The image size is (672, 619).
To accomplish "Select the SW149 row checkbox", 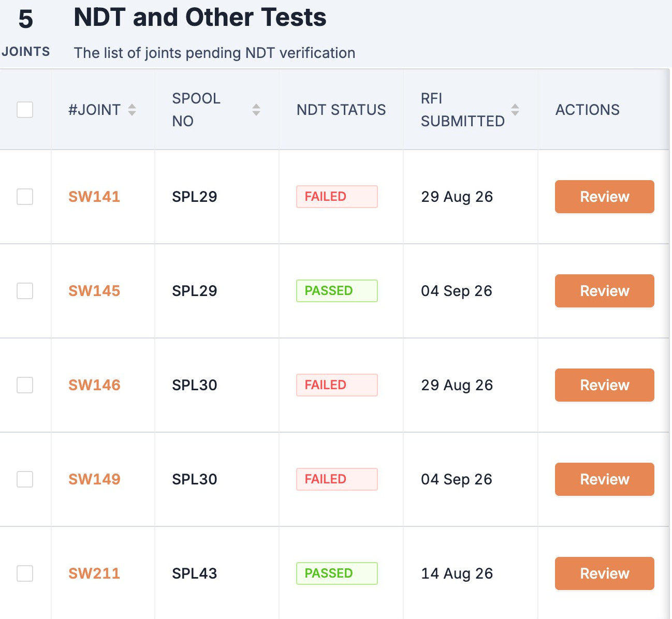I will [25, 479].
